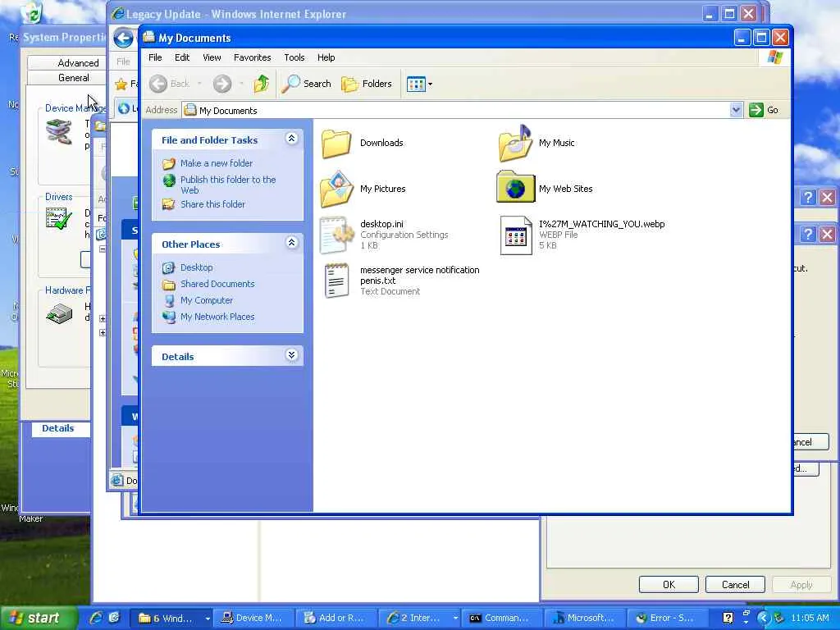Open the 2 Internet Explorer taskbar group
This screenshot has width=840, height=630.
[x=421, y=618]
